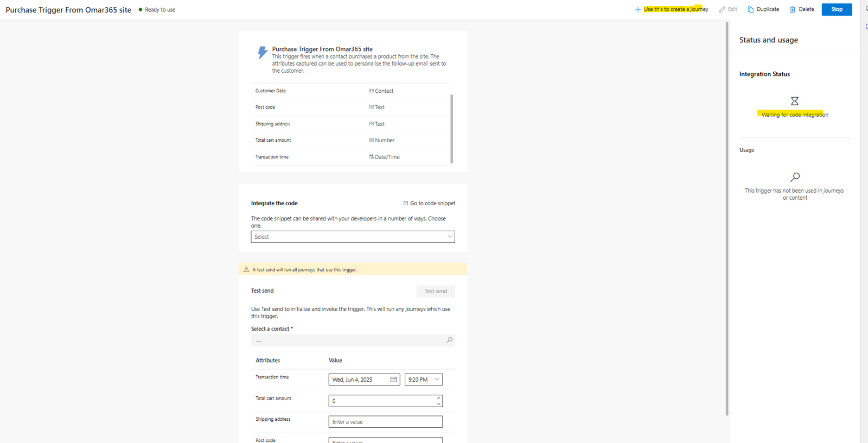Open the Transaction time date field

pyautogui.click(x=364, y=379)
